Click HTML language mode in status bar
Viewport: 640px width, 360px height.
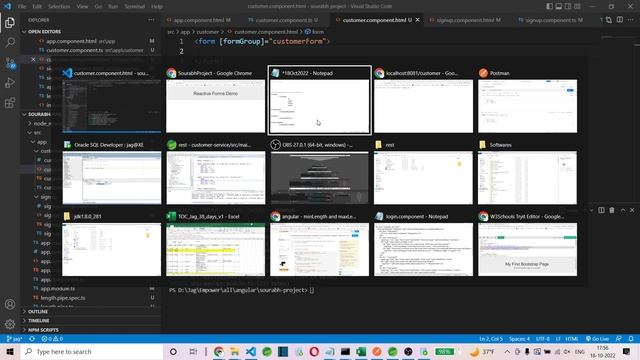(571, 339)
